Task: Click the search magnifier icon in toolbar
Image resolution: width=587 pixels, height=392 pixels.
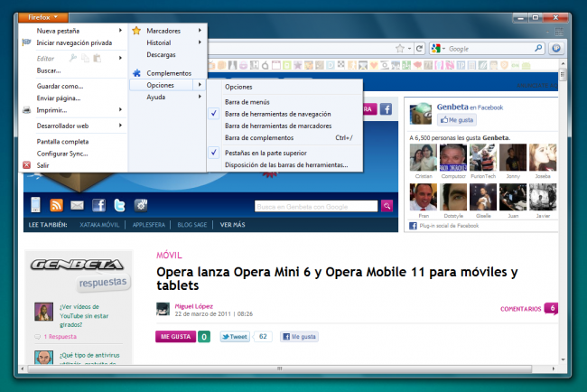Action: tap(538, 48)
